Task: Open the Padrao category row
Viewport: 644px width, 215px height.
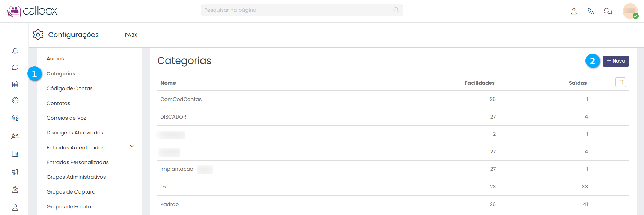Action: point(170,204)
